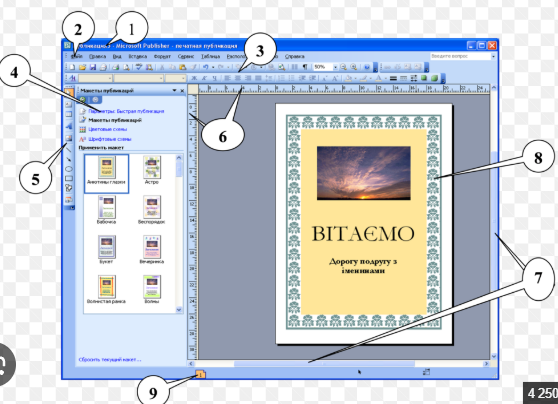Toggle italic К formatting
This screenshot has height=404, width=558.
coord(204,78)
